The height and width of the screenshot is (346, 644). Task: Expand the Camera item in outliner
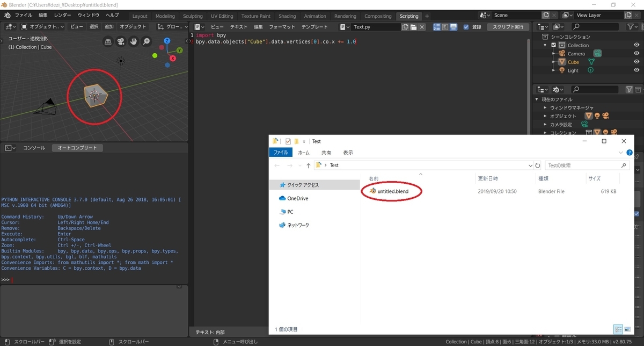coord(553,53)
